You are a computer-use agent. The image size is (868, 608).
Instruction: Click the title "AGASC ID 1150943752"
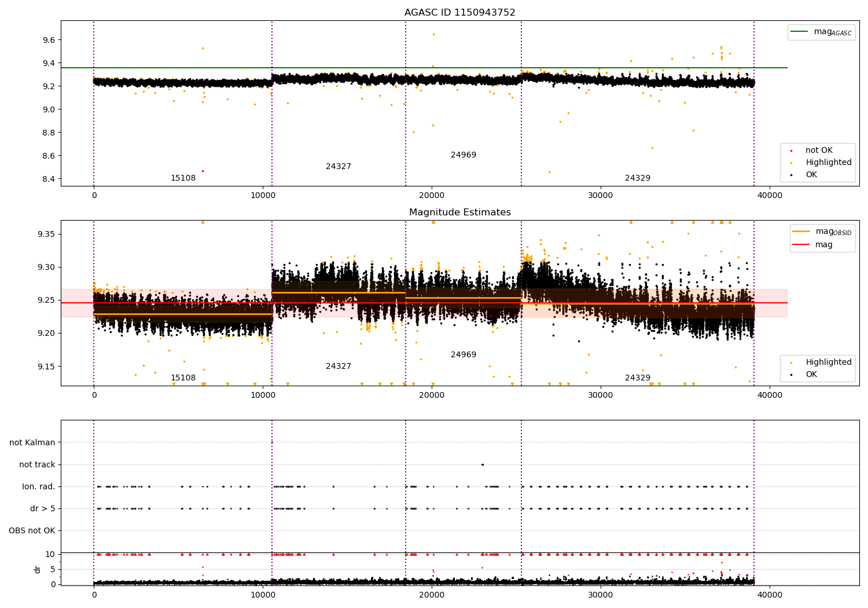coord(459,13)
